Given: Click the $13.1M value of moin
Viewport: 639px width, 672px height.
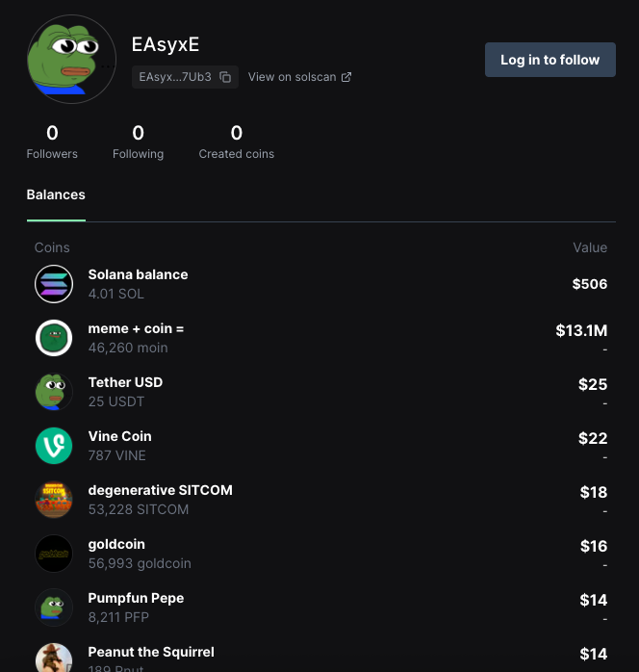Looking at the screenshot, I should [x=581, y=330].
